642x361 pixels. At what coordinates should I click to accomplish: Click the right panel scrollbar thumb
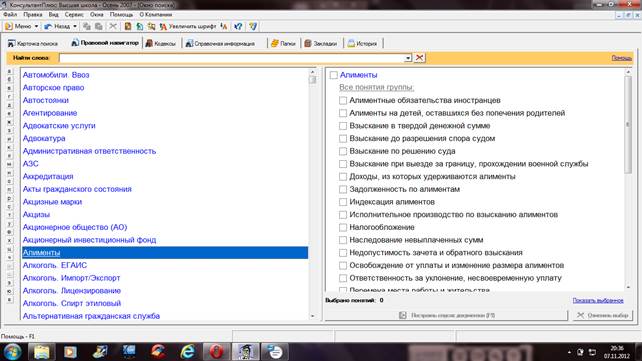pos(628,125)
